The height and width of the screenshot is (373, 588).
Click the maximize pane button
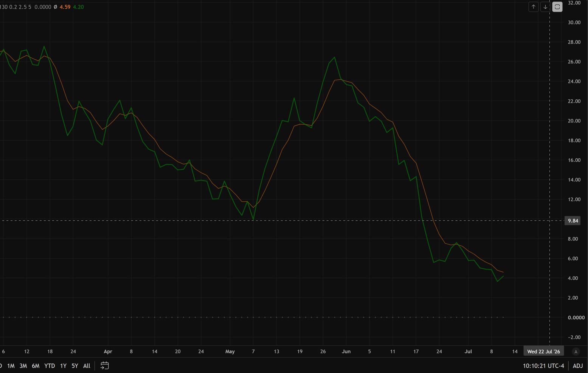point(557,7)
